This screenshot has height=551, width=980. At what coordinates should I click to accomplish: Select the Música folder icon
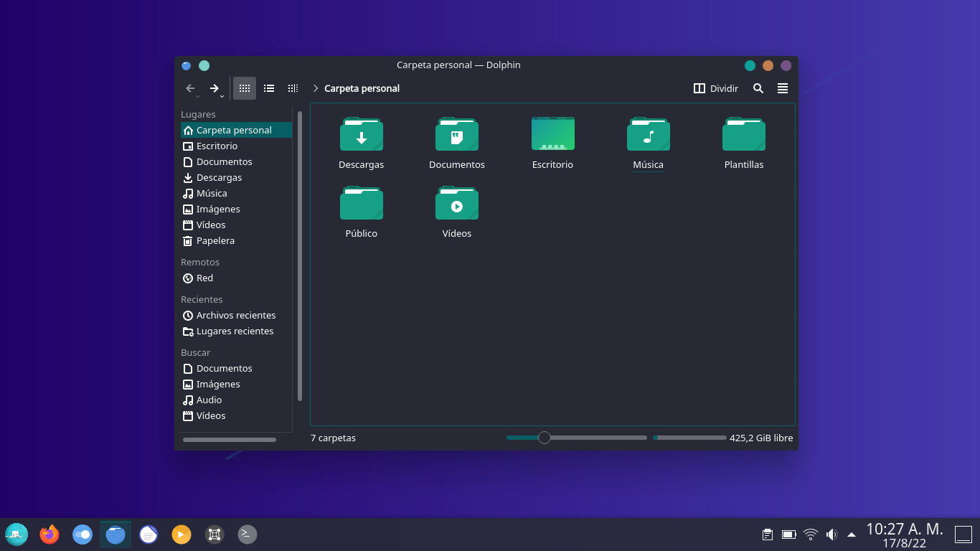coord(649,134)
